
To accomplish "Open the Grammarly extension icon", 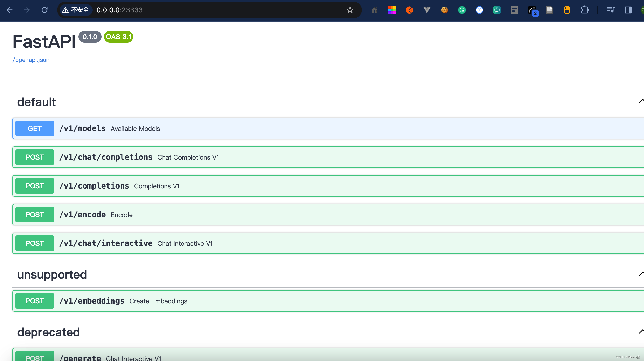I will tap(462, 10).
